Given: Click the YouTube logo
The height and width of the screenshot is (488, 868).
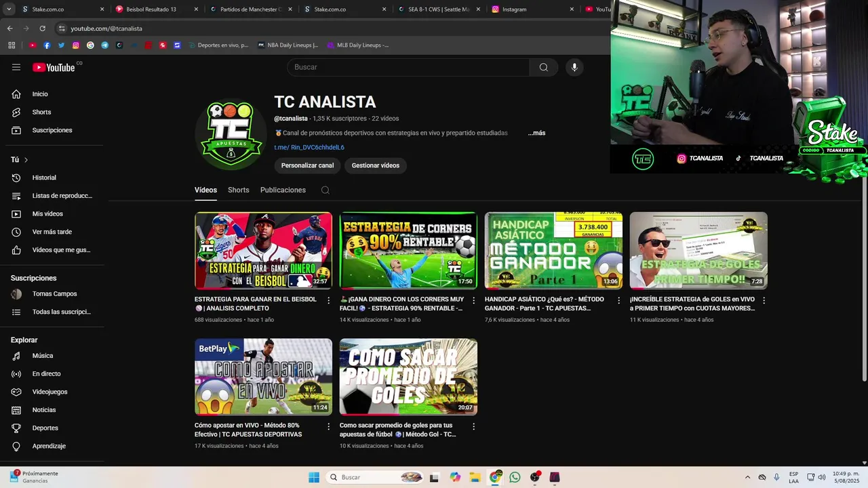Looking at the screenshot, I should click(54, 67).
